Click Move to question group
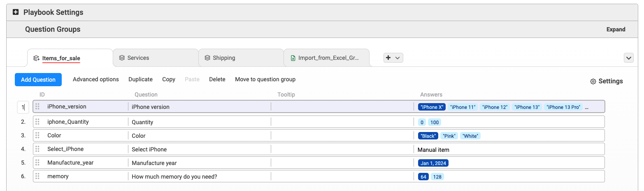Viewport: 644px width, 191px height. tap(265, 79)
